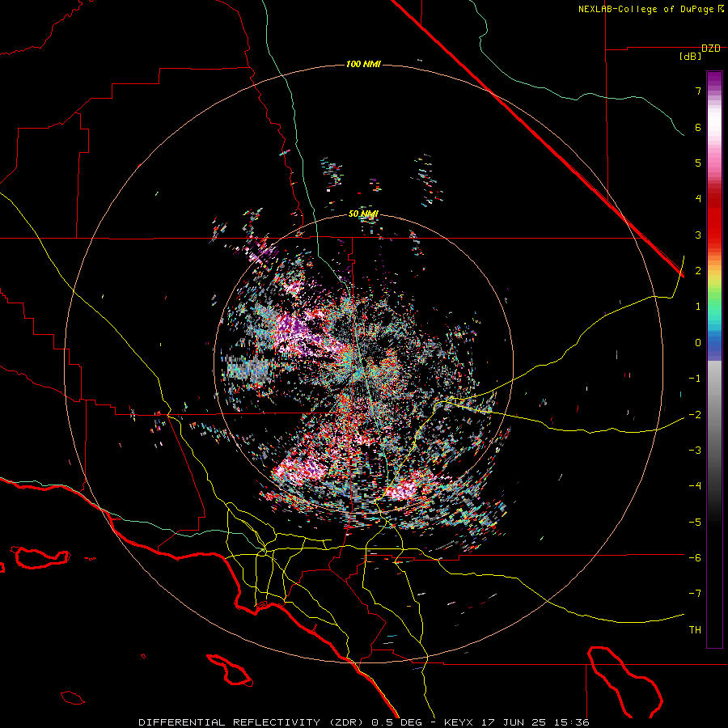Click the 100 NMI range ring label
The width and height of the screenshot is (728, 728).
click(363, 64)
